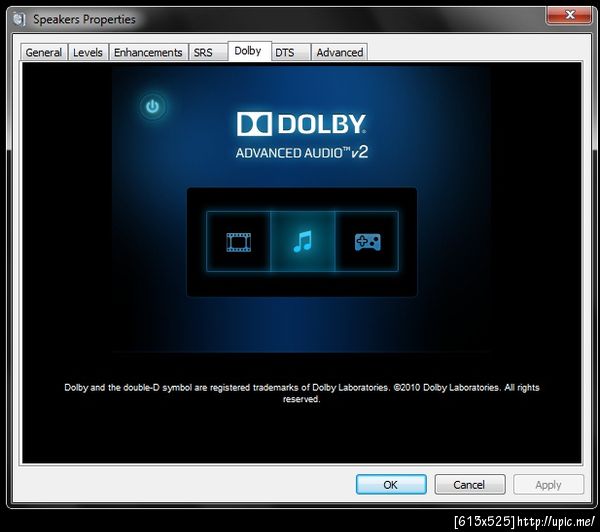
Task: Click the speaker icon in title bar
Action: tap(18, 19)
